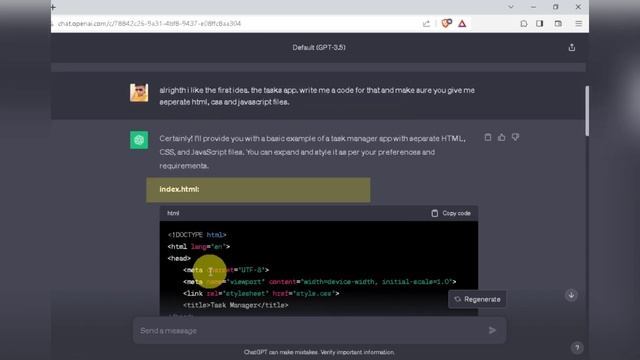Open the Brave Shields lion icon
This screenshot has height=360, width=640.
click(x=447, y=23)
